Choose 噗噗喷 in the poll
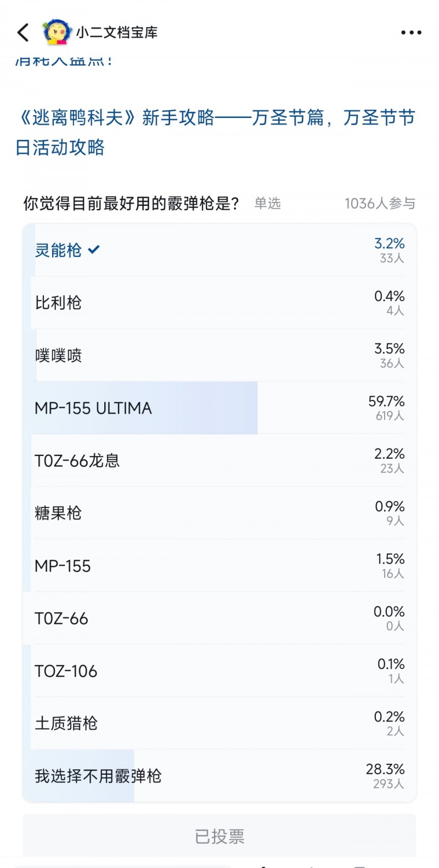This screenshot has height=868, width=439. click(x=219, y=356)
